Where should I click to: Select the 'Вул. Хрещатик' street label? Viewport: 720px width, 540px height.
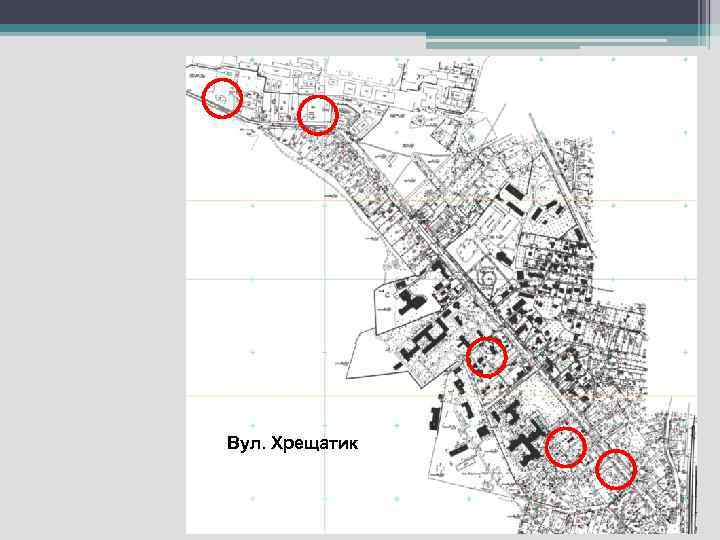tap(292, 444)
